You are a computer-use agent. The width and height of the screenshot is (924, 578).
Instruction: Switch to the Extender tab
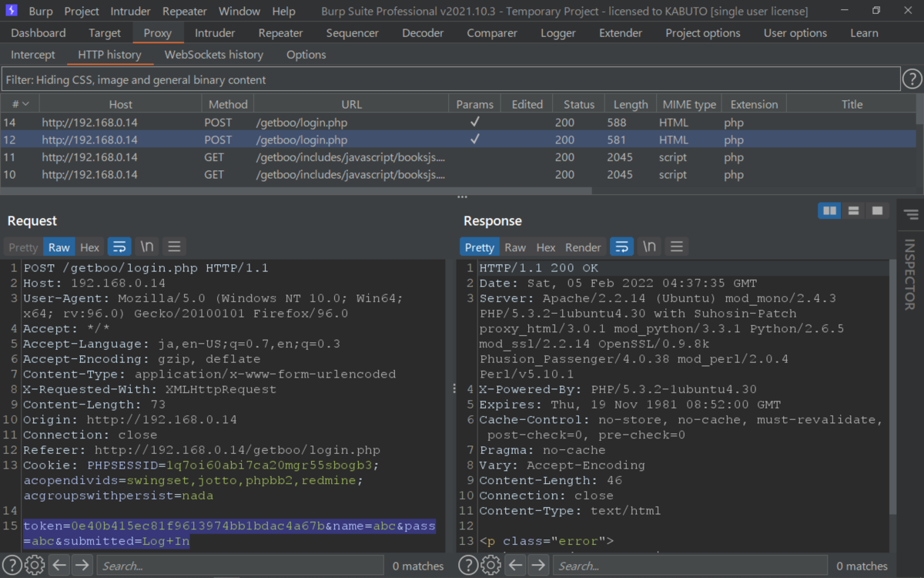621,33
